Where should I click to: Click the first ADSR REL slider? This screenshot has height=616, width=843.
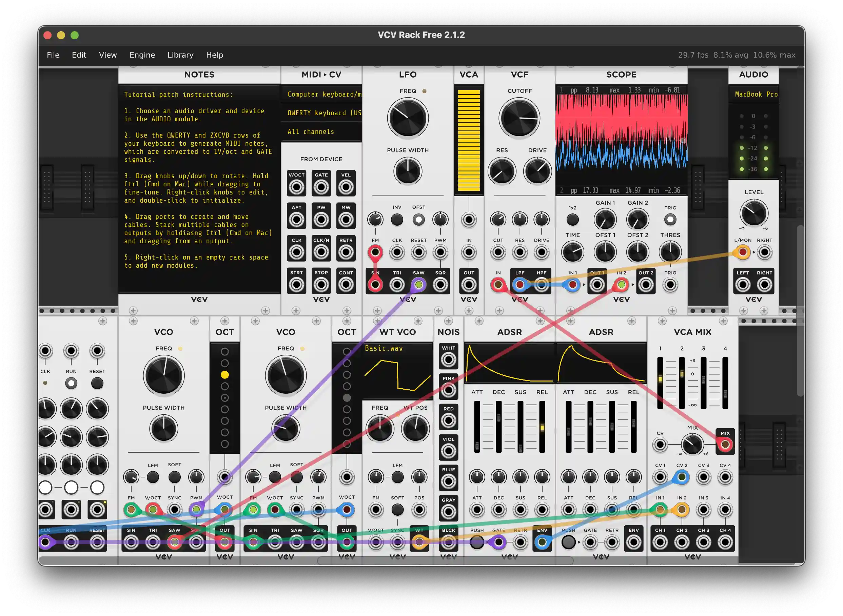coord(542,427)
